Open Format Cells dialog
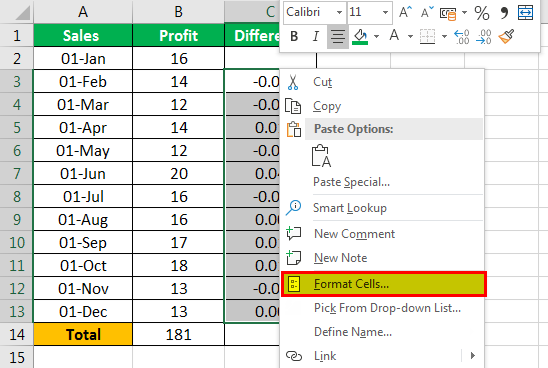The height and width of the screenshot is (368, 548). click(x=384, y=284)
